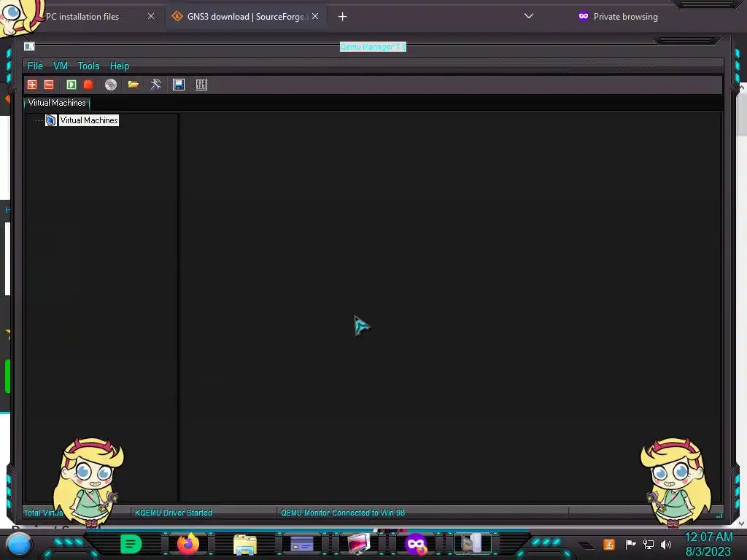Viewport: 747px width, 560px height.
Task: Click the CD disc toolbar icon
Action: (111, 85)
